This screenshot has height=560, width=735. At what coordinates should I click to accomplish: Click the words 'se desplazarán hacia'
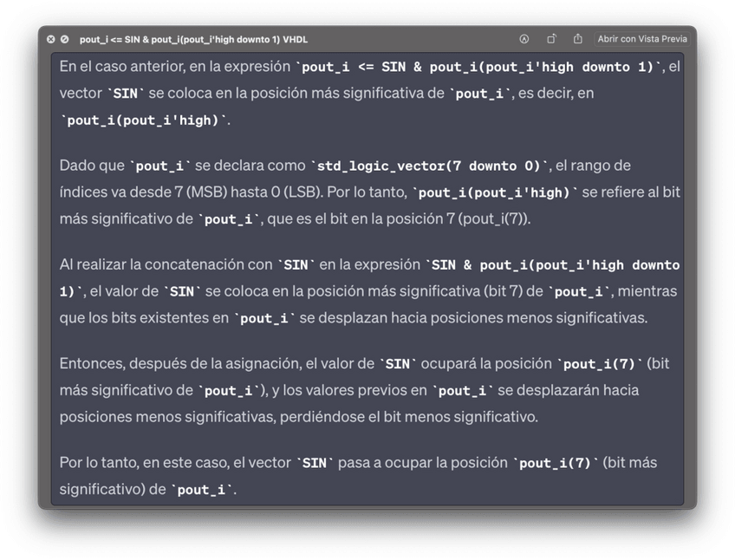coord(570,390)
